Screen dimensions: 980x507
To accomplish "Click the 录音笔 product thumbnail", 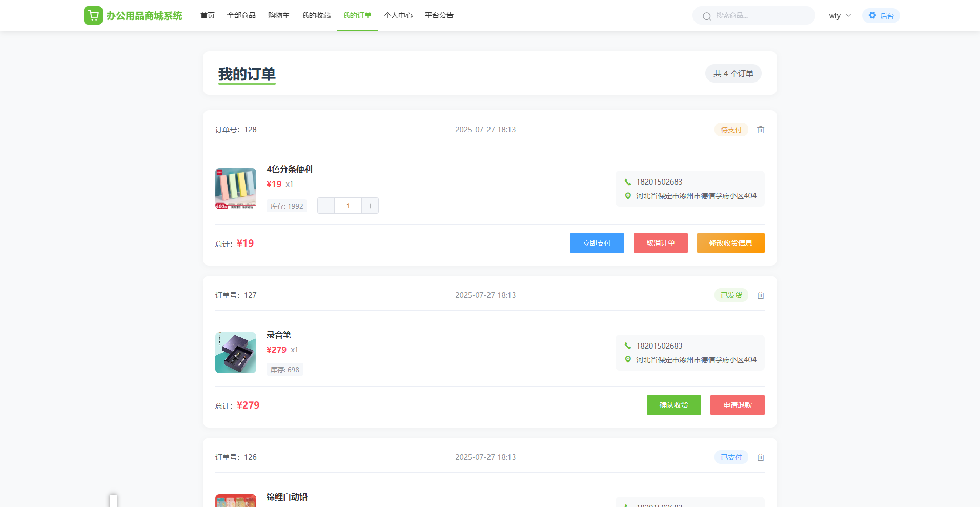I will (236, 353).
